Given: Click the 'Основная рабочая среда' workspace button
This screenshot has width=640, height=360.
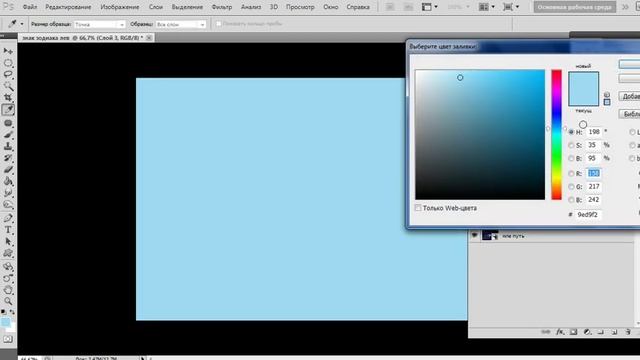Looking at the screenshot, I should tap(575, 7).
